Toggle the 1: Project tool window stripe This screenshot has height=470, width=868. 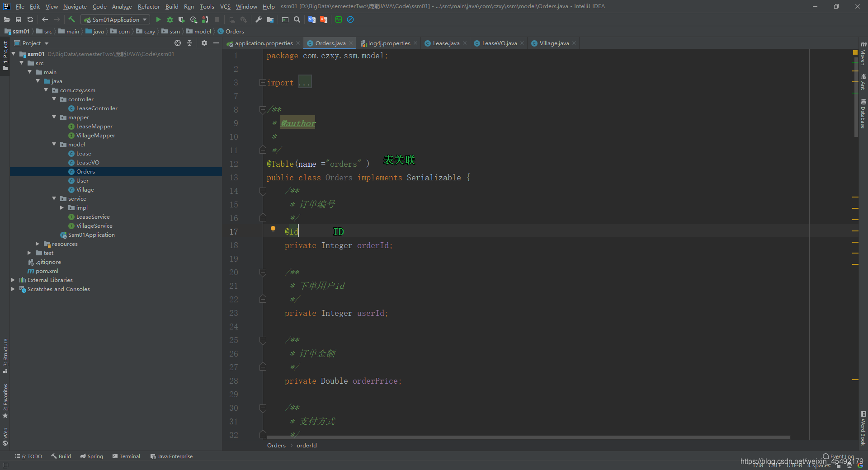point(5,56)
